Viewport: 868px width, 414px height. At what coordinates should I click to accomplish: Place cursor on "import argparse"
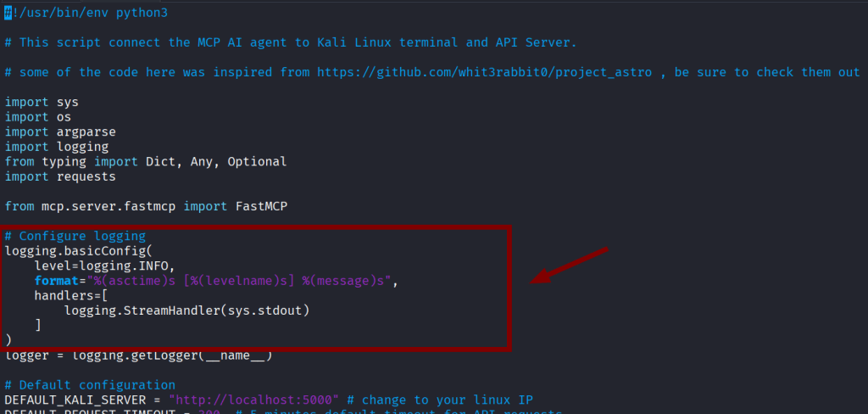[x=60, y=131]
